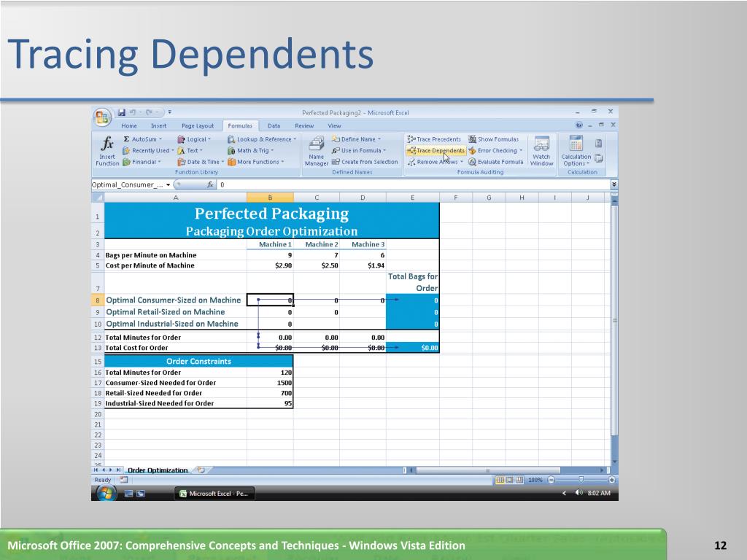Open Math & Trig functions

click(251, 150)
